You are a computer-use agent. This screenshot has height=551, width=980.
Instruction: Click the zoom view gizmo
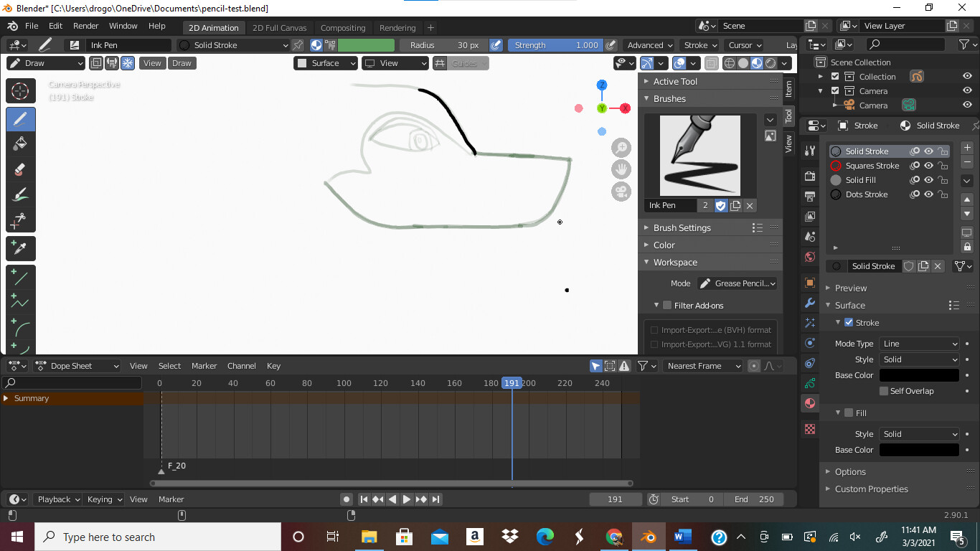click(x=621, y=148)
